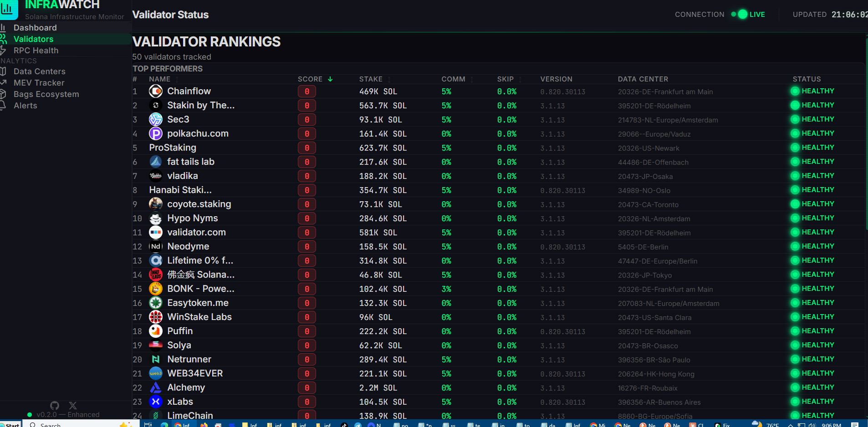The width and height of the screenshot is (868, 427).
Task: Click the InfraWatch bar-chart logo
Action: pyautogui.click(x=8, y=9)
